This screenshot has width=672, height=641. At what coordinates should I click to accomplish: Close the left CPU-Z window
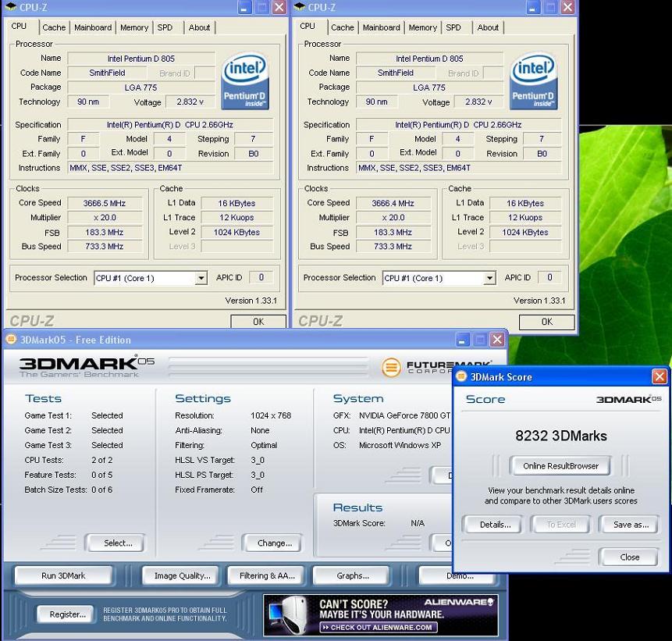pyautogui.click(x=279, y=7)
